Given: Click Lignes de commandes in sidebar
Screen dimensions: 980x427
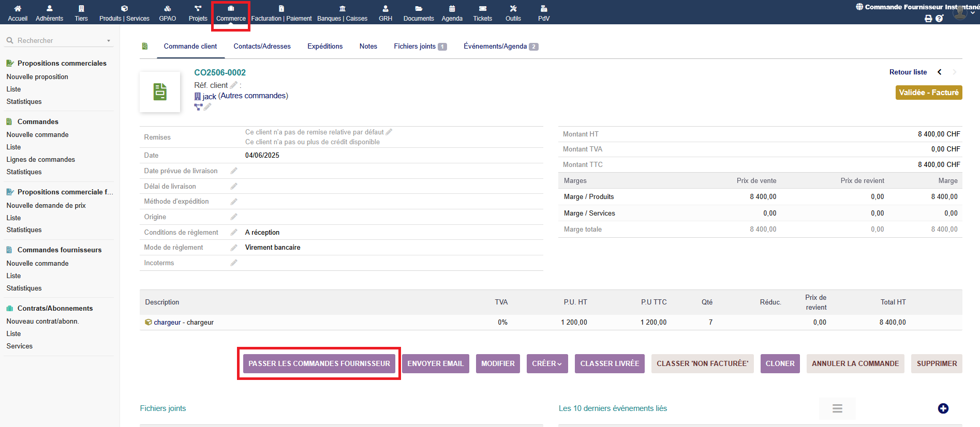Looking at the screenshot, I should [41, 160].
